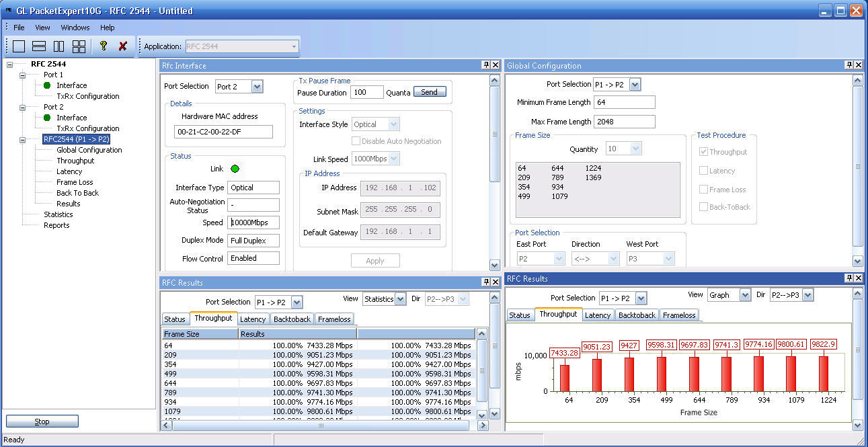Image resolution: width=868 pixels, height=447 pixels.
Task: Open the View menu
Action: (x=42, y=28)
